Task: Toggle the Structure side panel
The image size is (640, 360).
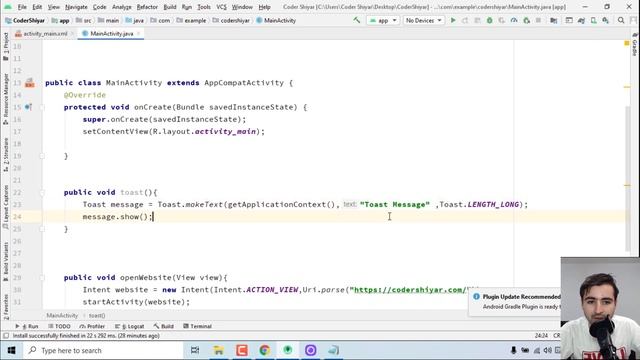Action: pos(6,154)
